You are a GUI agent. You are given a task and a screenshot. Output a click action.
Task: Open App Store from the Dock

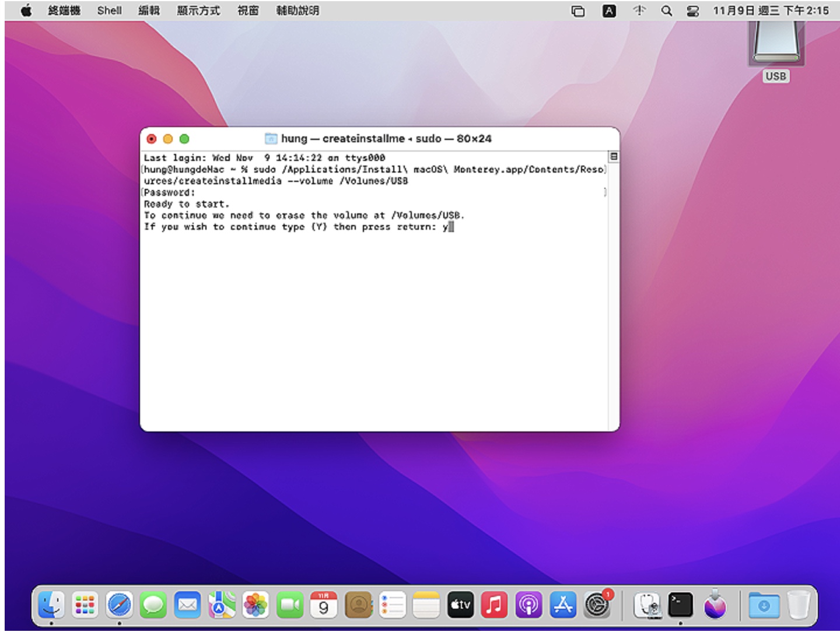click(x=562, y=605)
